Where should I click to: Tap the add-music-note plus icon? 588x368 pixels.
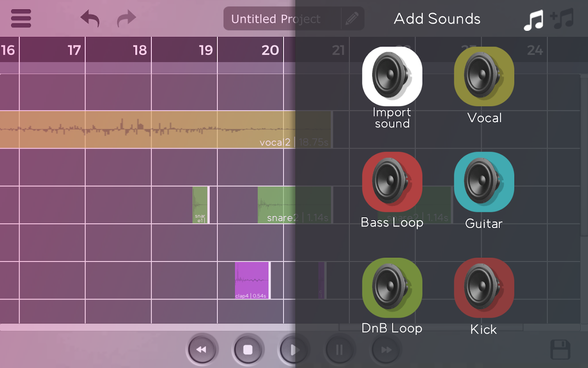point(562,19)
